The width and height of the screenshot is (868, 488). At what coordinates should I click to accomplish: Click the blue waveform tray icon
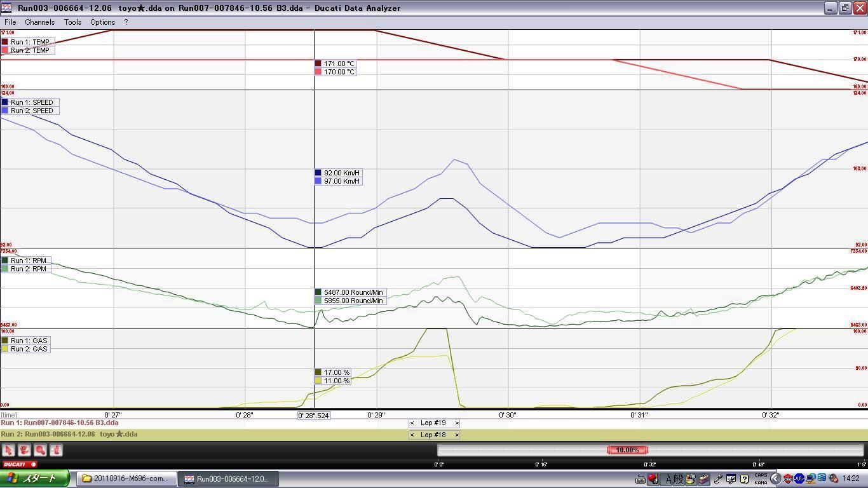[799, 478]
